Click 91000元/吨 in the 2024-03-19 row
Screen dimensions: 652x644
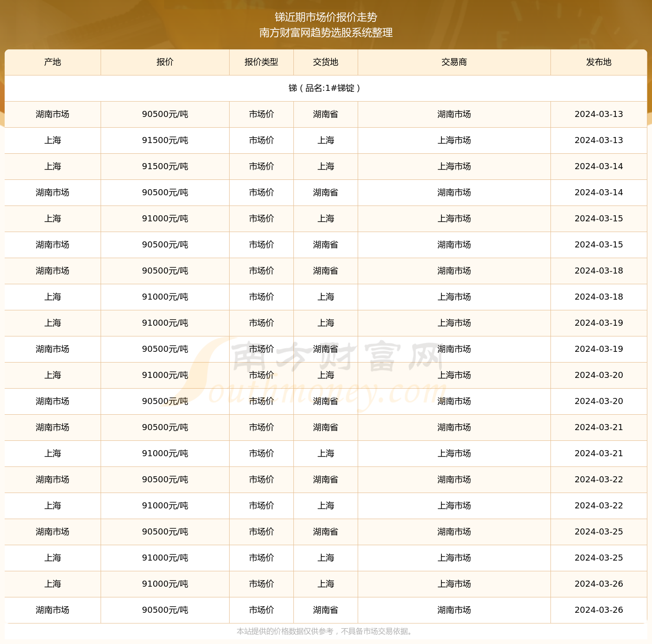pos(165,323)
